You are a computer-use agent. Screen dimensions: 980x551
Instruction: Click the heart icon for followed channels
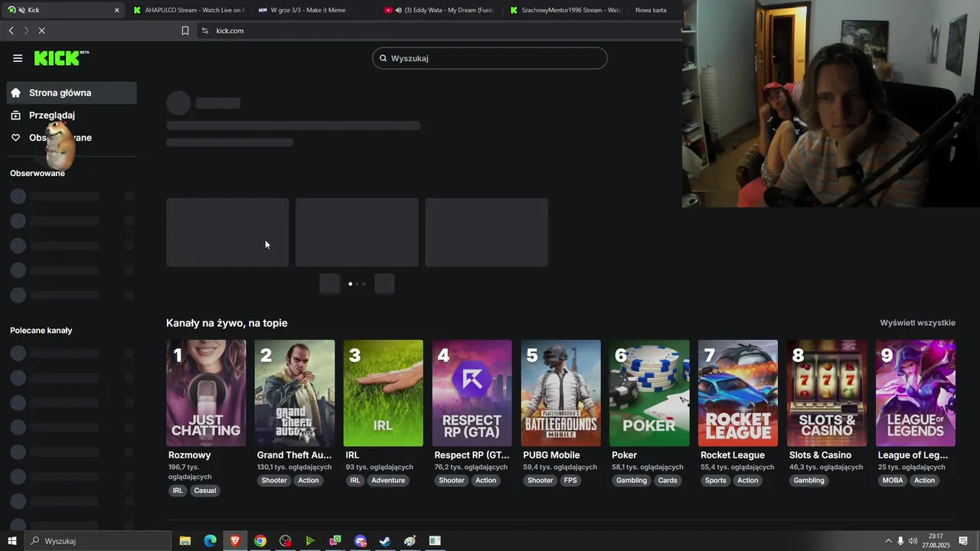pyautogui.click(x=15, y=138)
